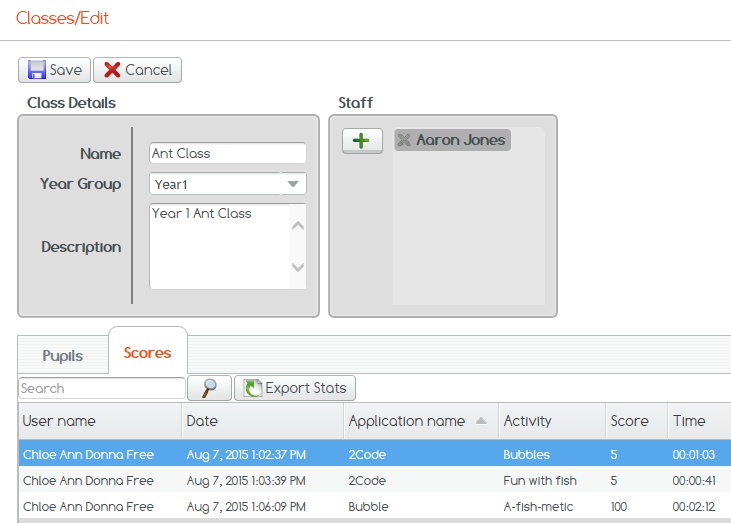
Task: Click the Application name sort arrow
Action: [482, 421]
